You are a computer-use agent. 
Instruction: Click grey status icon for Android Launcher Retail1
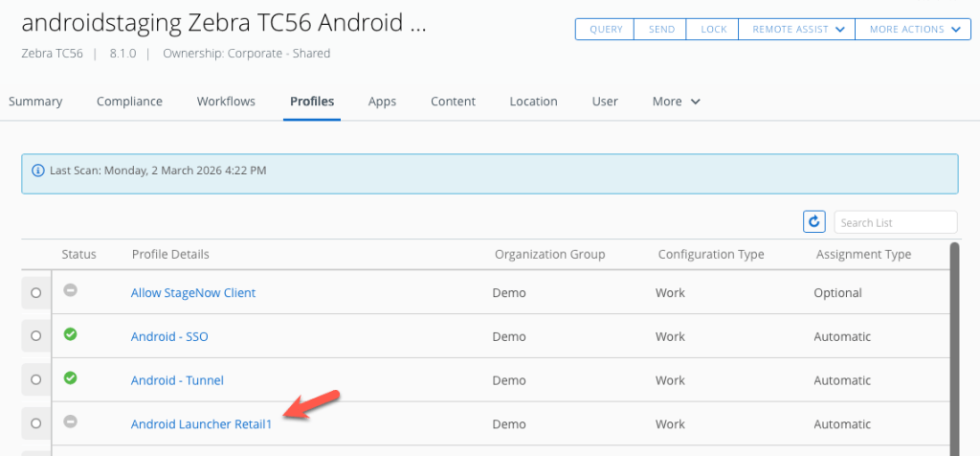[70, 422]
